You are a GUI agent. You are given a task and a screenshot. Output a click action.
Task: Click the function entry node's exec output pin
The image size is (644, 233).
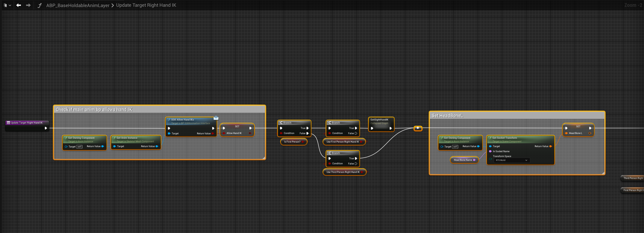(46, 128)
